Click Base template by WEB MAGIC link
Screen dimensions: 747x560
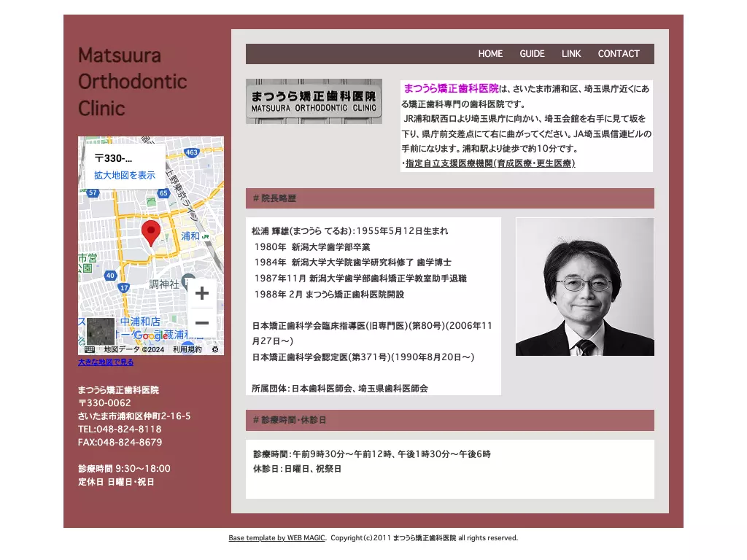[276, 537]
